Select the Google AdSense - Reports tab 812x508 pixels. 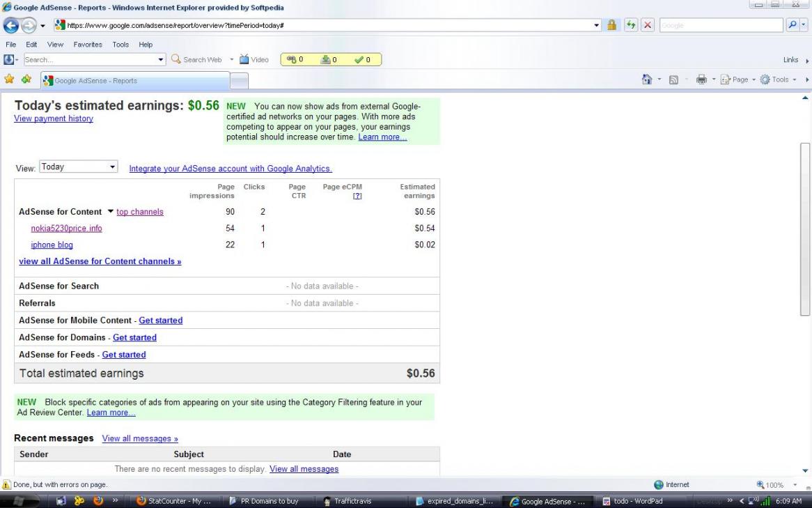pos(135,80)
